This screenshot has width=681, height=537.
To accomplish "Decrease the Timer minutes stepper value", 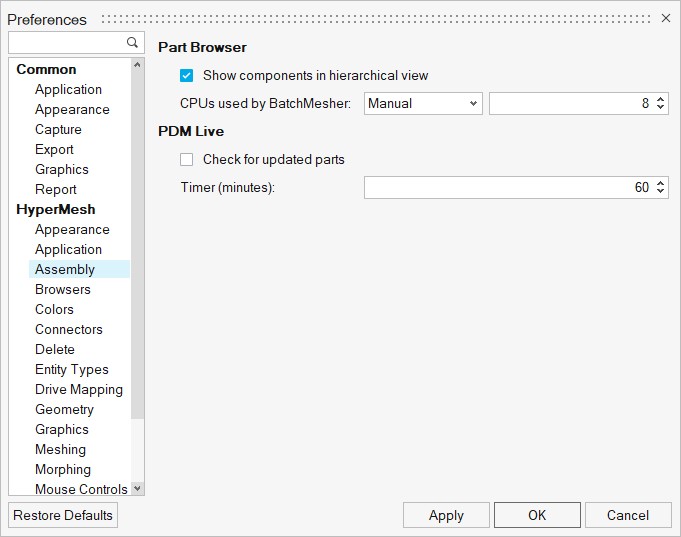I will [661, 192].
